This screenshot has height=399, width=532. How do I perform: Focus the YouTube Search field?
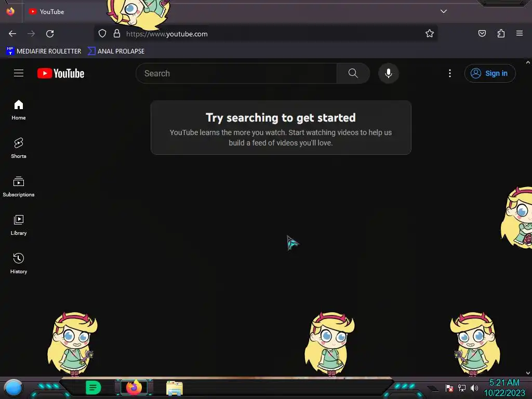(236, 73)
